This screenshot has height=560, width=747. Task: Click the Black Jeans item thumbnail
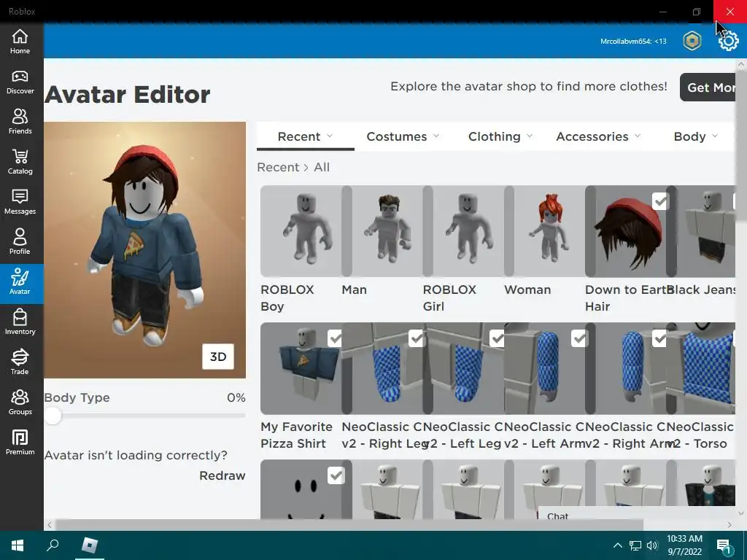pyautogui.click(x=701, y=231)
